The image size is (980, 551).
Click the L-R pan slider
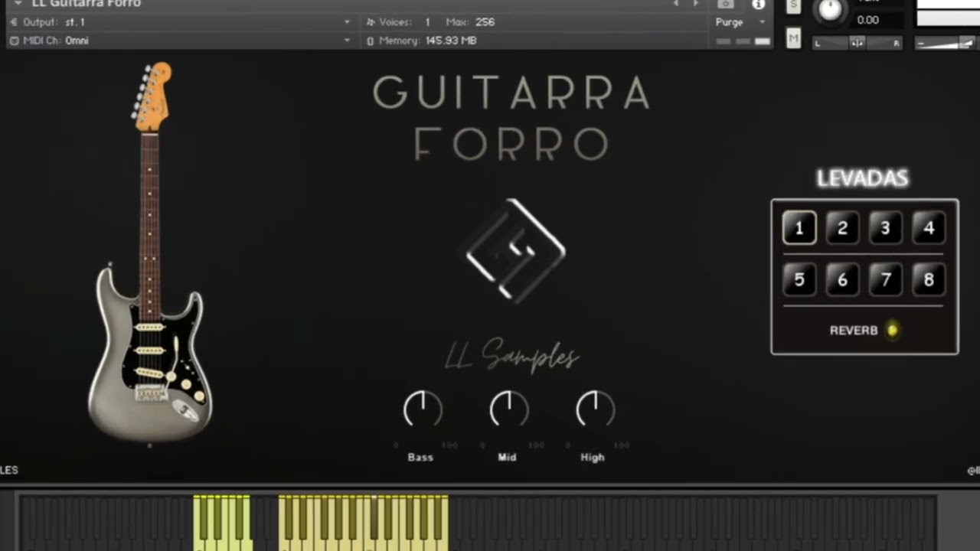(857, 43)
